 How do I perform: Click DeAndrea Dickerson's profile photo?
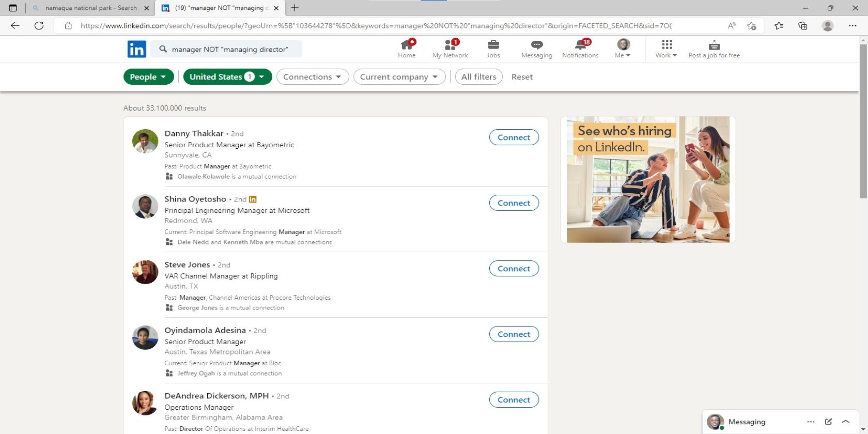click(145, 404)
